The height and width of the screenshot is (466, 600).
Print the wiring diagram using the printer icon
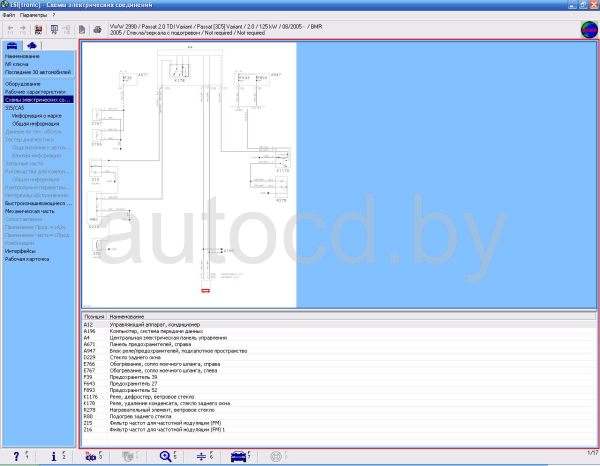[98, 29]
